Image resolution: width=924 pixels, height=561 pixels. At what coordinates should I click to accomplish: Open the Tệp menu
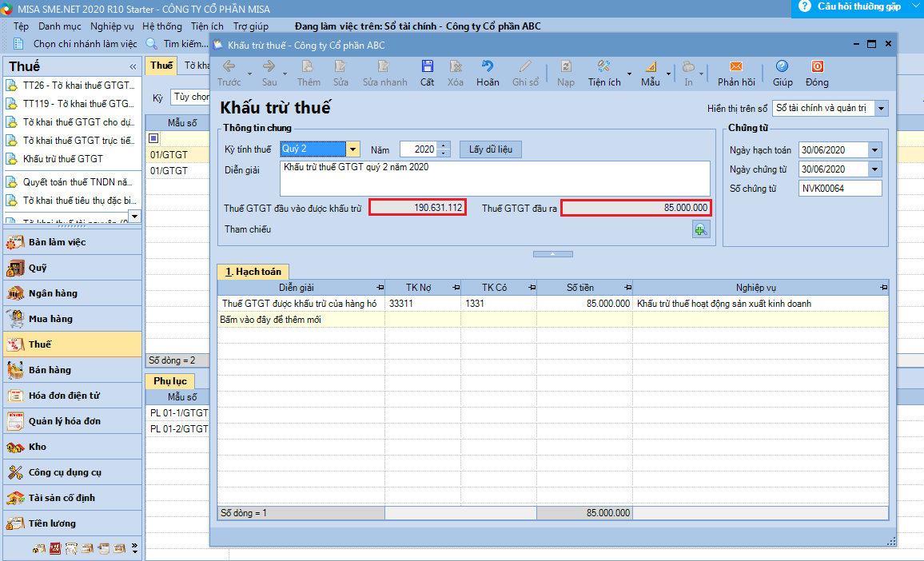(x=22, y=26)
